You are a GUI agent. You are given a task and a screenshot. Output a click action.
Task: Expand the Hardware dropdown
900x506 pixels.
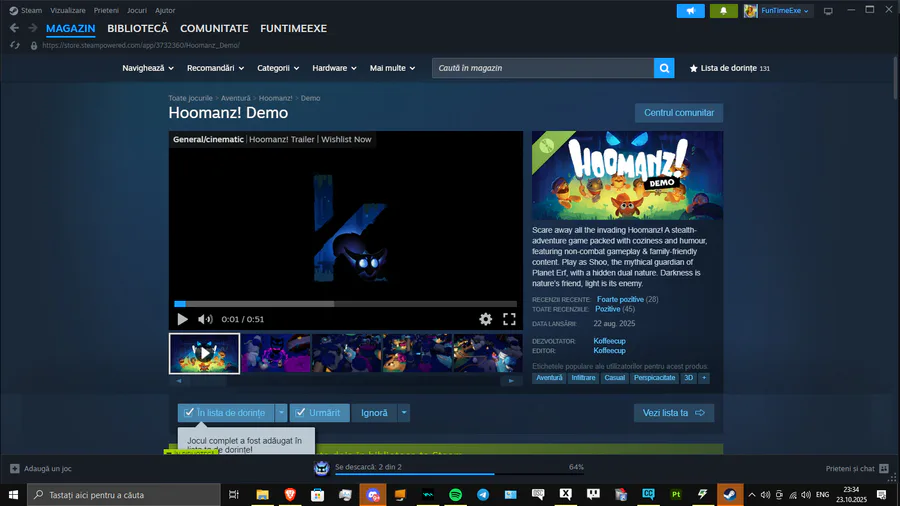pos(334,68)
